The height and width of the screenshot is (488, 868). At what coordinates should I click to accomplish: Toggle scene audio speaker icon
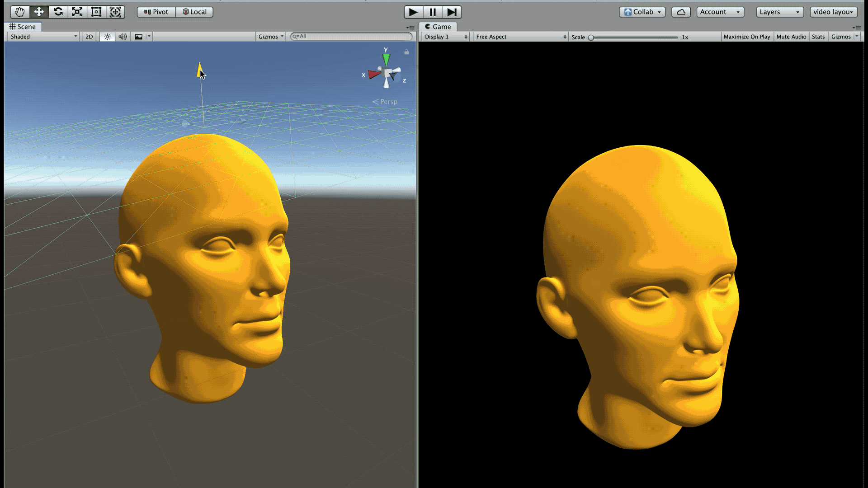click(123, 37)
